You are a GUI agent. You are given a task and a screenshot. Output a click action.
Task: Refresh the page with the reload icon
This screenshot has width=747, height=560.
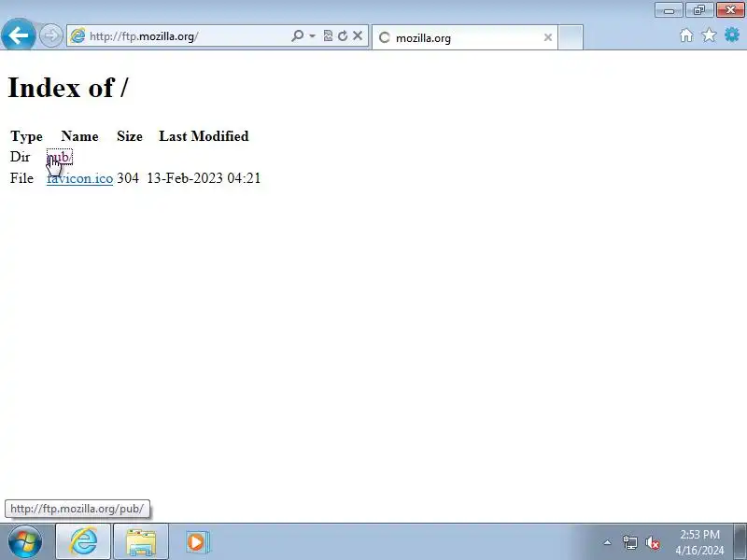(x=343, y=35)
